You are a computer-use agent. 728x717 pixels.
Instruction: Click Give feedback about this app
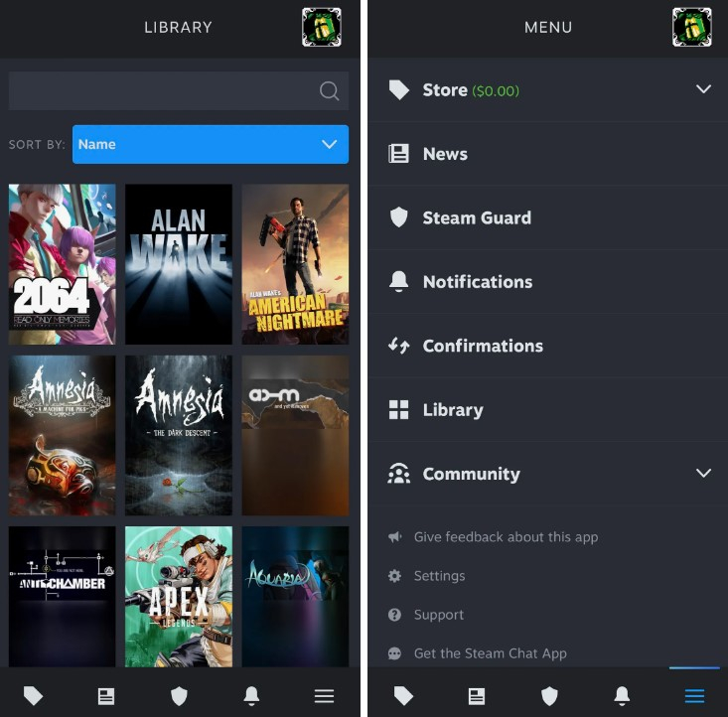[x=506, y=537]
